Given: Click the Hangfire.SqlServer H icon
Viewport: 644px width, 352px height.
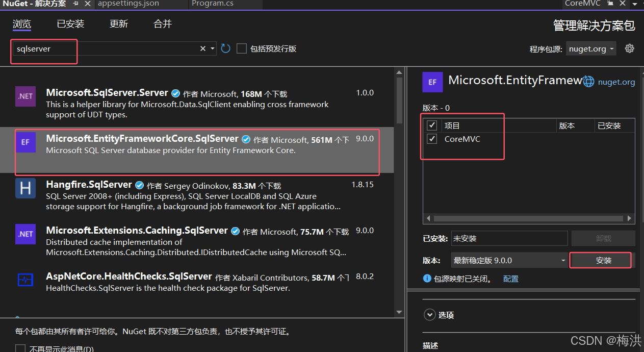Looking at the screenshot, I should [x=25, y=188].
